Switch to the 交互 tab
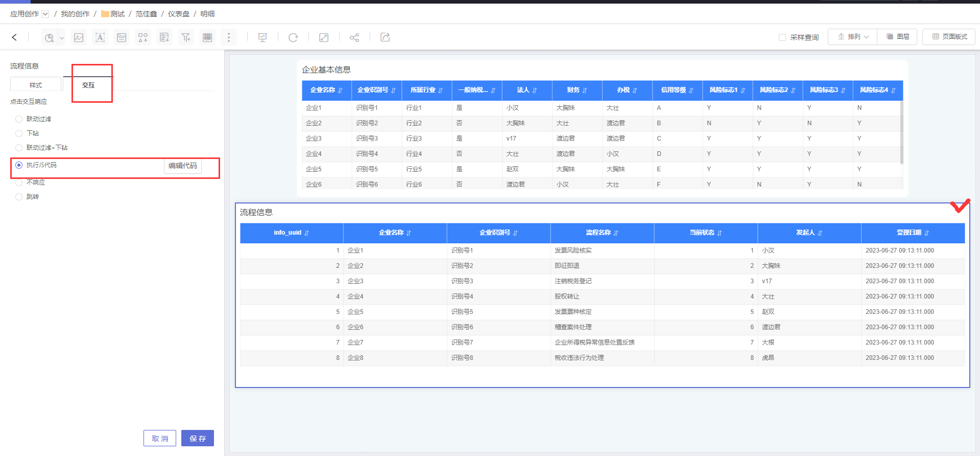 88,85
